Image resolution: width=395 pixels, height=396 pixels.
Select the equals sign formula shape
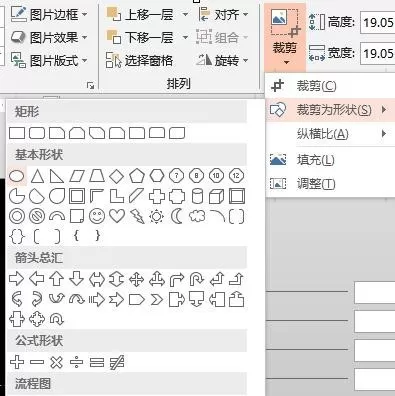click(97, 362)
